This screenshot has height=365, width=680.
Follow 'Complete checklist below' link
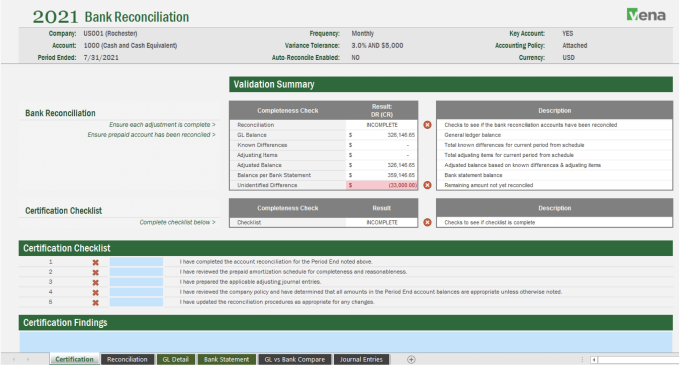pos(177,222)
